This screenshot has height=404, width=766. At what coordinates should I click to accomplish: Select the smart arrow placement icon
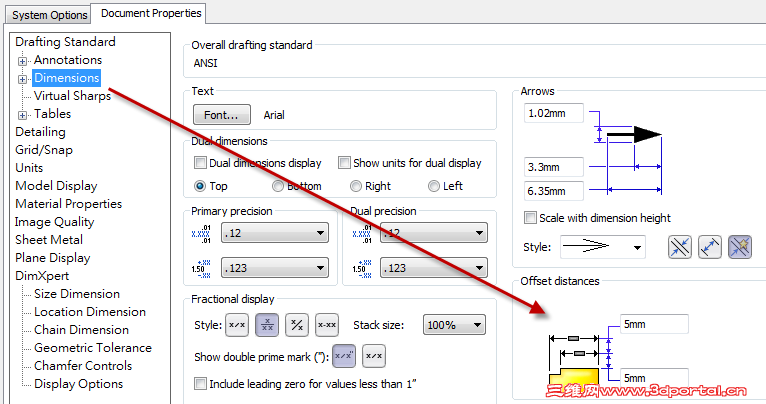(740, 247)
